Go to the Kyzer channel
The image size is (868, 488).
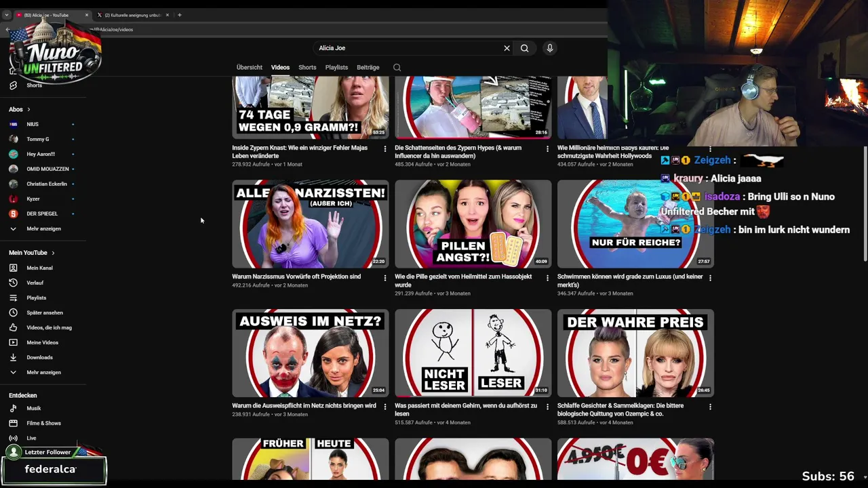[33, 199]
